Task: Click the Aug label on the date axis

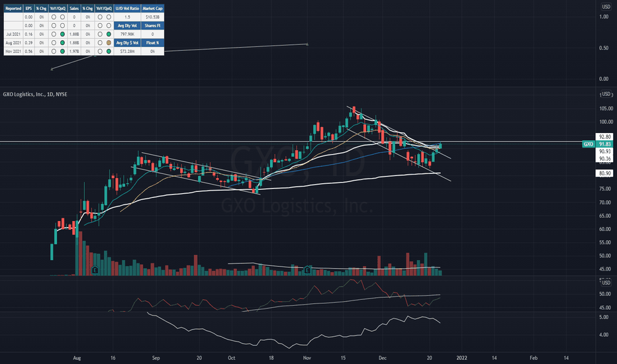Action: pos(77,357)
